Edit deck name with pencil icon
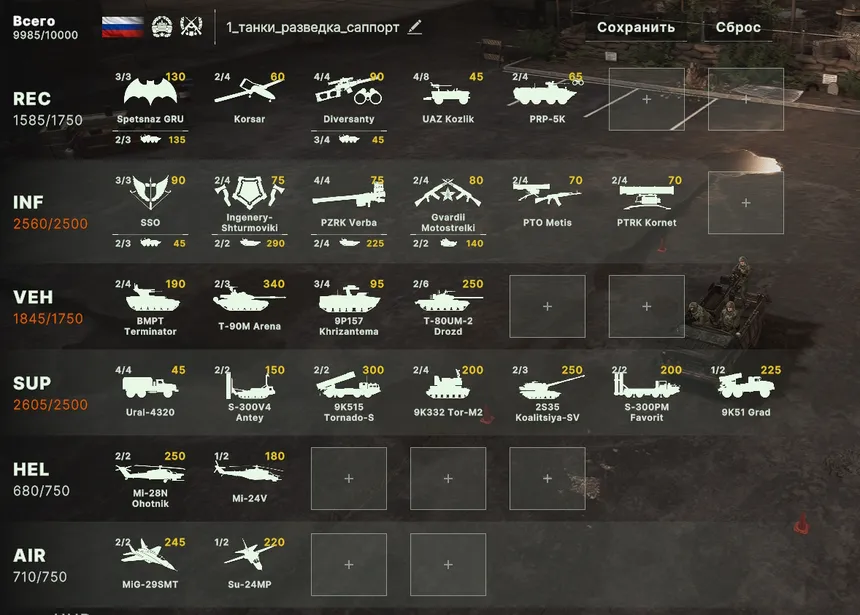The width and height of the screenshot is (860, 615). tap(415, 27)
